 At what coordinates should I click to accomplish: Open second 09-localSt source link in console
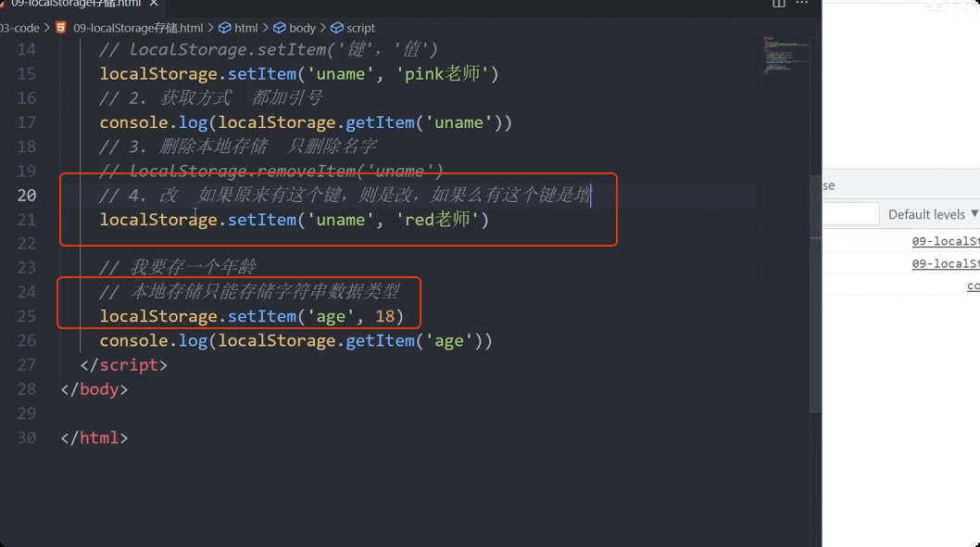coord(946,263)
